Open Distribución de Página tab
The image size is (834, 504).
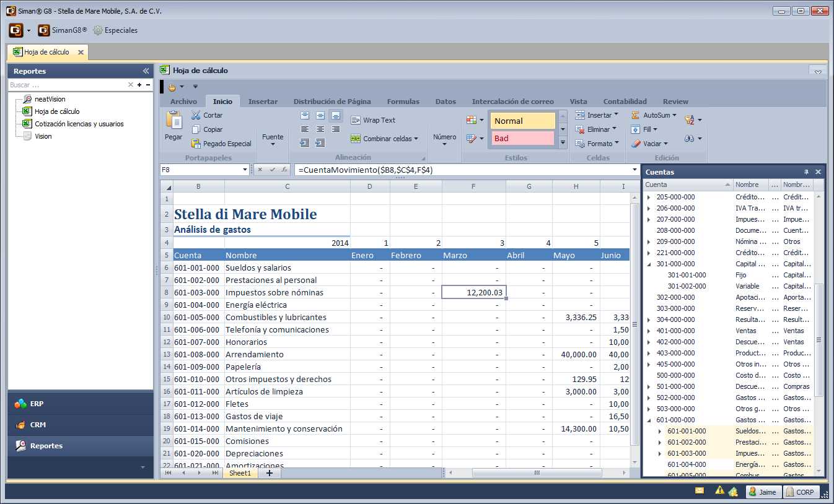332,102
